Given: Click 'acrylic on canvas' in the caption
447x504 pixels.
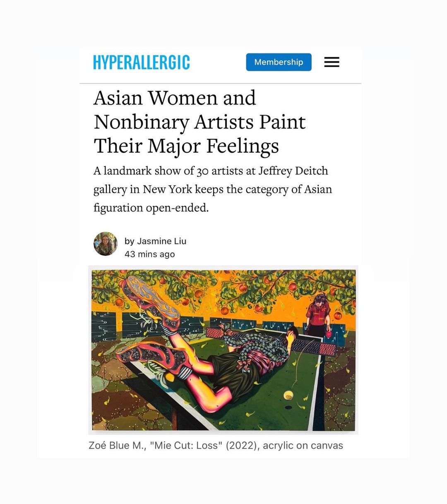Looking at the screenshot, I should [303, 446].
